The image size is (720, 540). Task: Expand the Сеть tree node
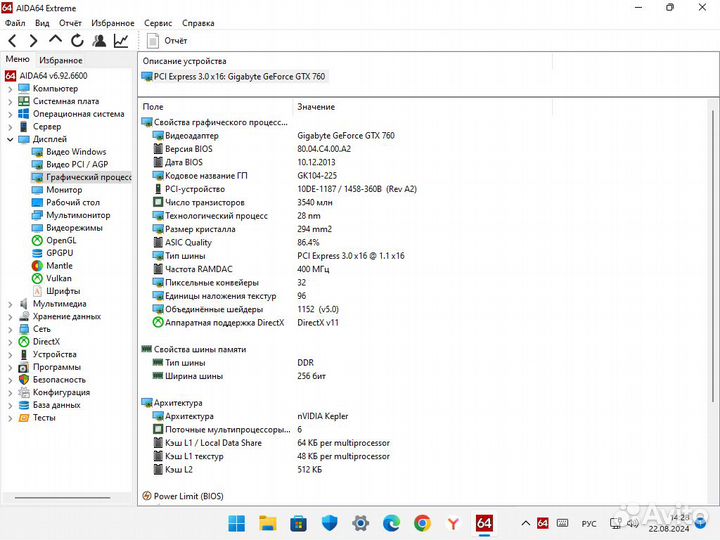coord(10,329)
